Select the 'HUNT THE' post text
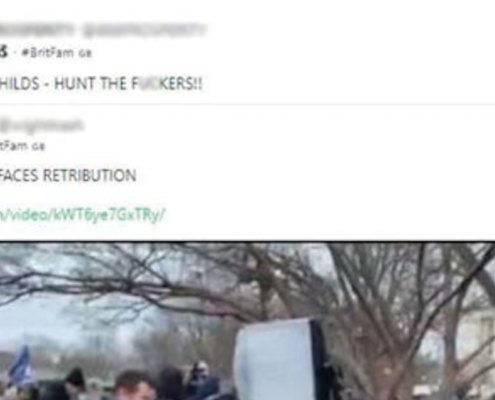495x400 pixels. (x=90, y=83)
